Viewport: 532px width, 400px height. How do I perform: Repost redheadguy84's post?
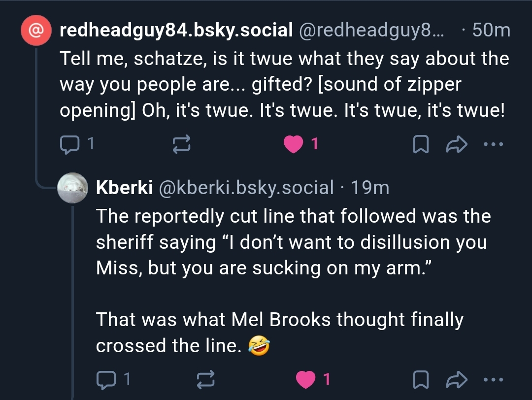pos(180,144)
